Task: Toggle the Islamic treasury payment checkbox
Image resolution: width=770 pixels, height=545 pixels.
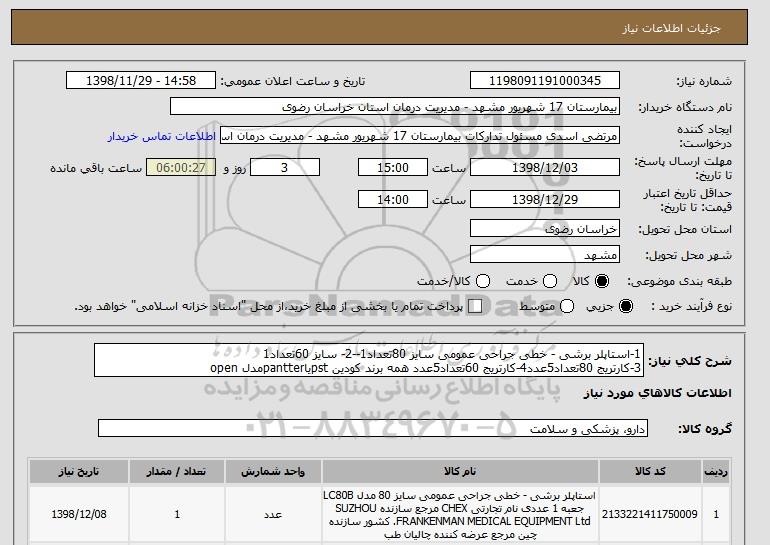Action: tap(475, 306)
